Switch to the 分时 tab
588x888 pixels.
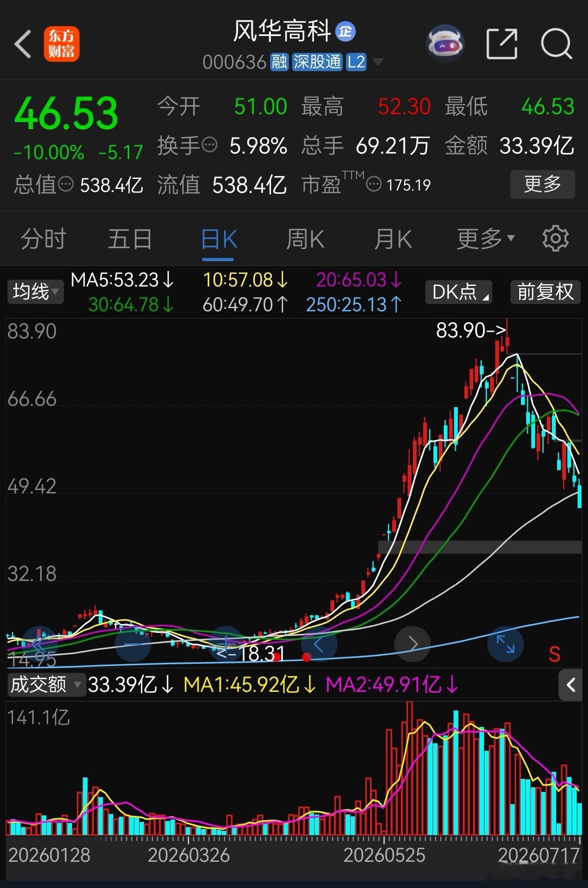(44, 239)
